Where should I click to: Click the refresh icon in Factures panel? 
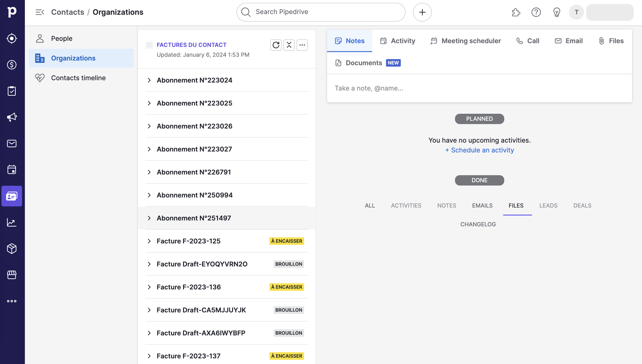click(276, 45)
